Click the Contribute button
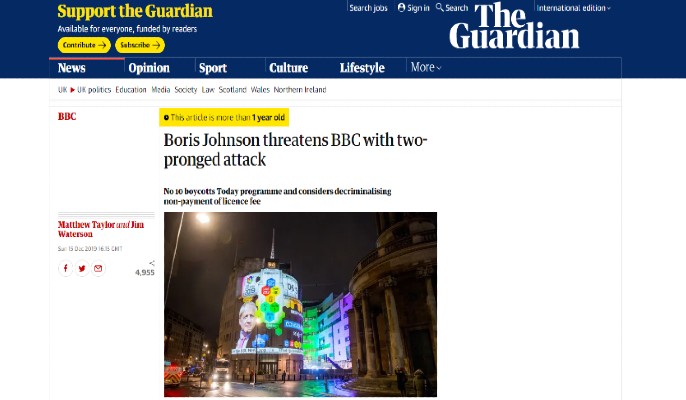 coord(84,45)
